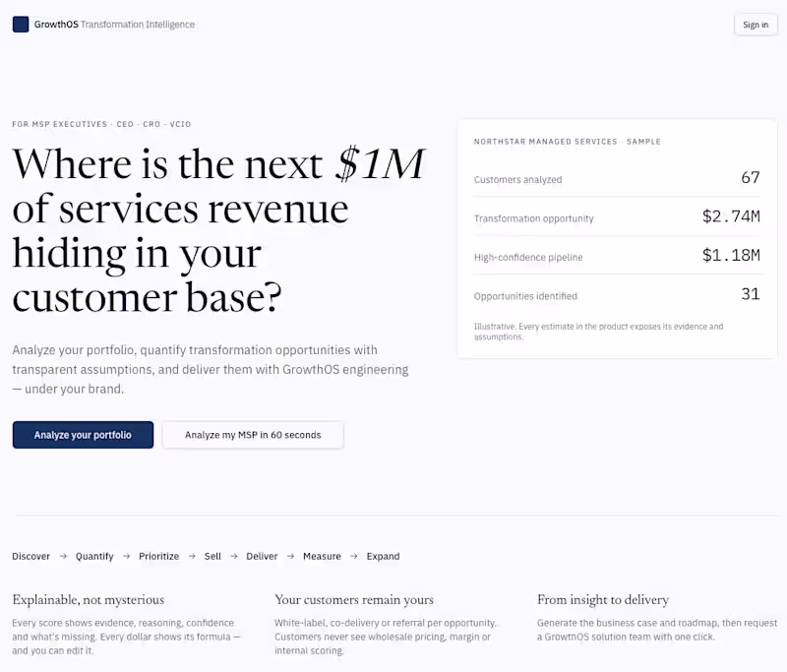The image size is (787, 672).
Task: Click the Northstar Managed Services Sample heading
Action: 568,142
